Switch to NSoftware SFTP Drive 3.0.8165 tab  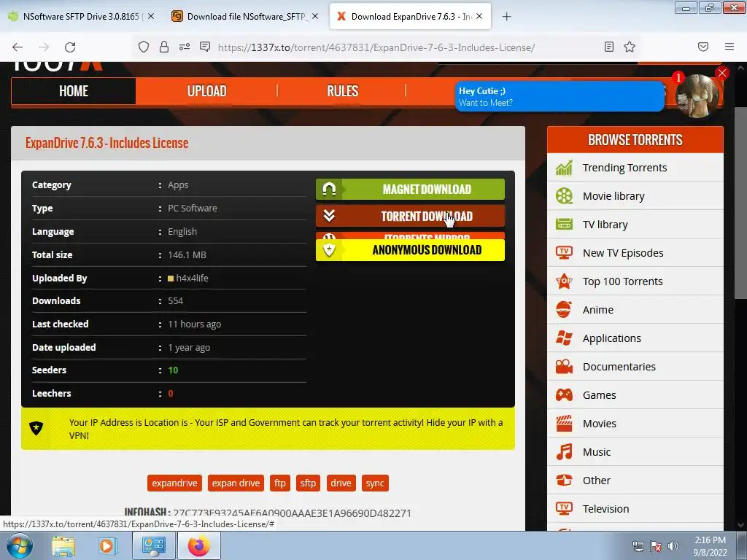tap(82, 16)
